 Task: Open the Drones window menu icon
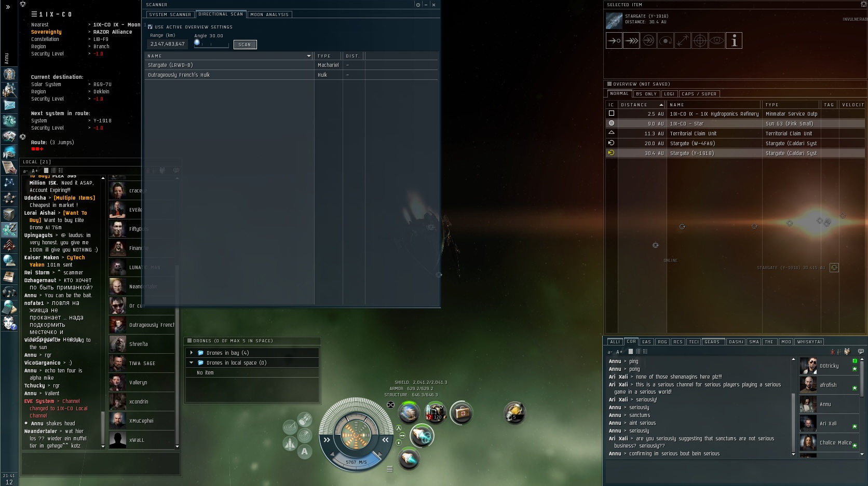coord(189,341)
